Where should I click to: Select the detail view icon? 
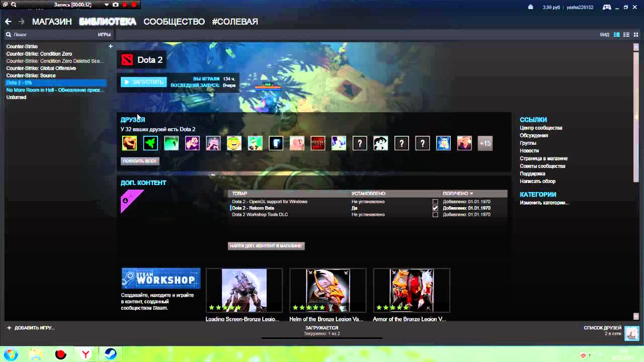[616, 35]
